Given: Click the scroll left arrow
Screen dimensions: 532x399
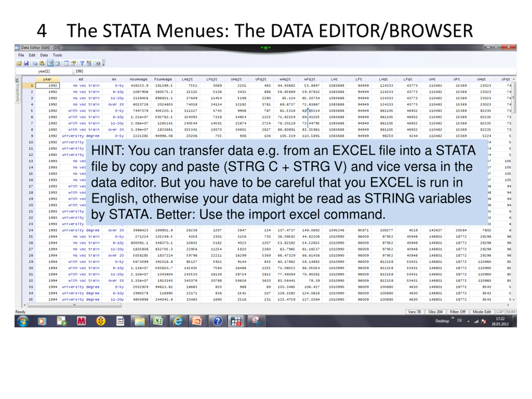Looking at the screenshot, I should [x=25, y=305].
